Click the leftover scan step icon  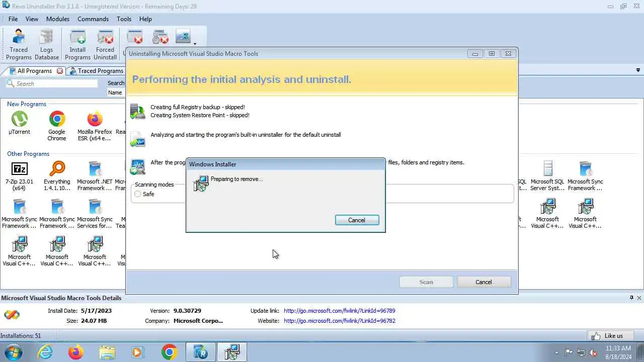click(x=137, y=166)
